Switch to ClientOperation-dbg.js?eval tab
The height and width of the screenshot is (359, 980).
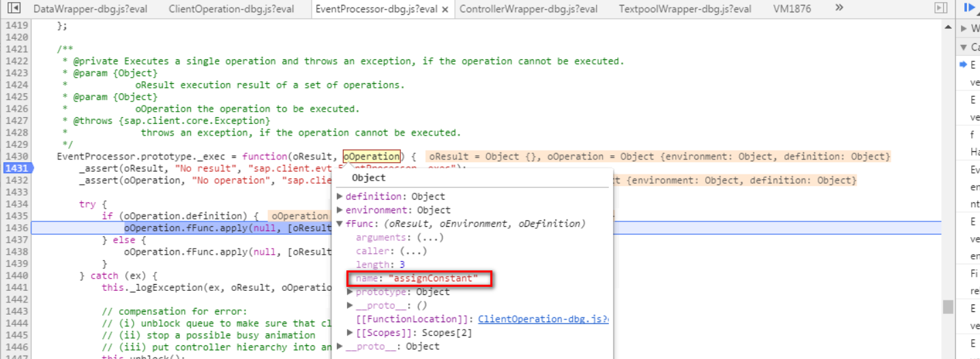pyautogui.click(x=231, y=9)
